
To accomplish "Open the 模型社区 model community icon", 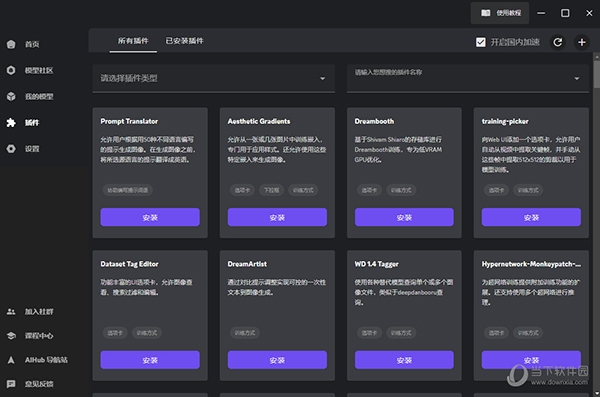I will pos(11,70).
